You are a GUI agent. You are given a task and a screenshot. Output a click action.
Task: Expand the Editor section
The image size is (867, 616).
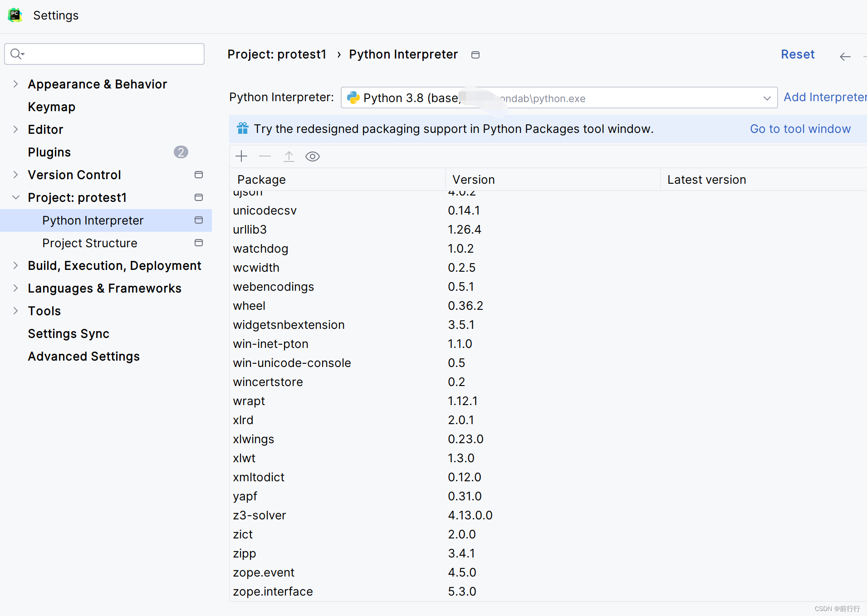[x=16, y=129]
